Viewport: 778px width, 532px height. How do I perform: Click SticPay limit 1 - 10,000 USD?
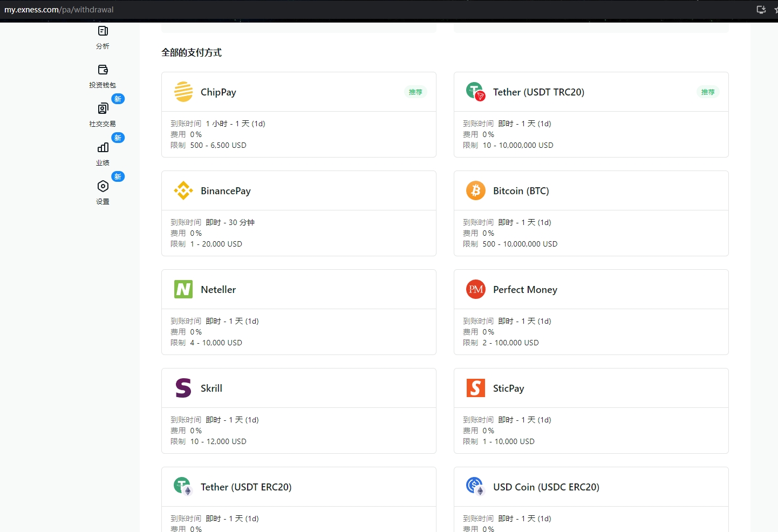(508, 441)
